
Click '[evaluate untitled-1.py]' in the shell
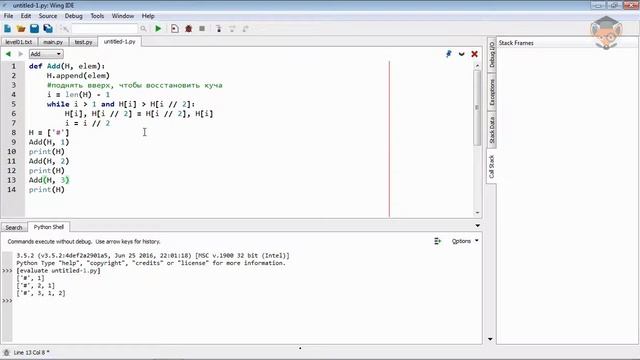58,271
